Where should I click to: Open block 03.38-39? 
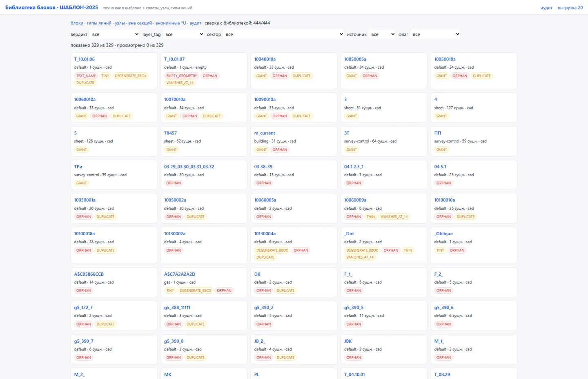tap(263, 167)
